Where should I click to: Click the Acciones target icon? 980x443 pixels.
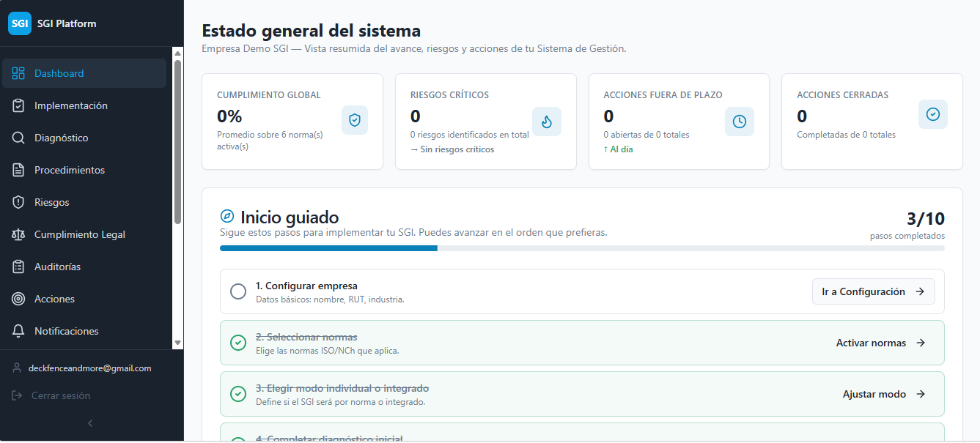pyautogui.click(x=18, y=299)
